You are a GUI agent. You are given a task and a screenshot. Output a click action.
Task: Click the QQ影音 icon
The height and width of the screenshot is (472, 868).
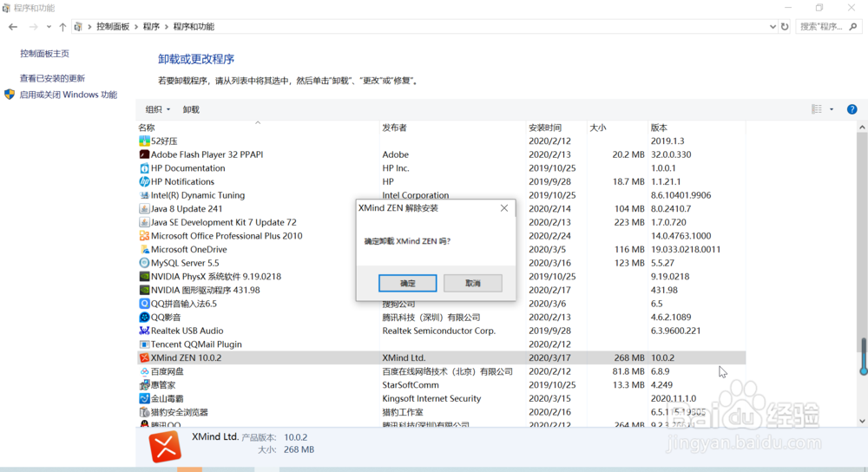144,317
